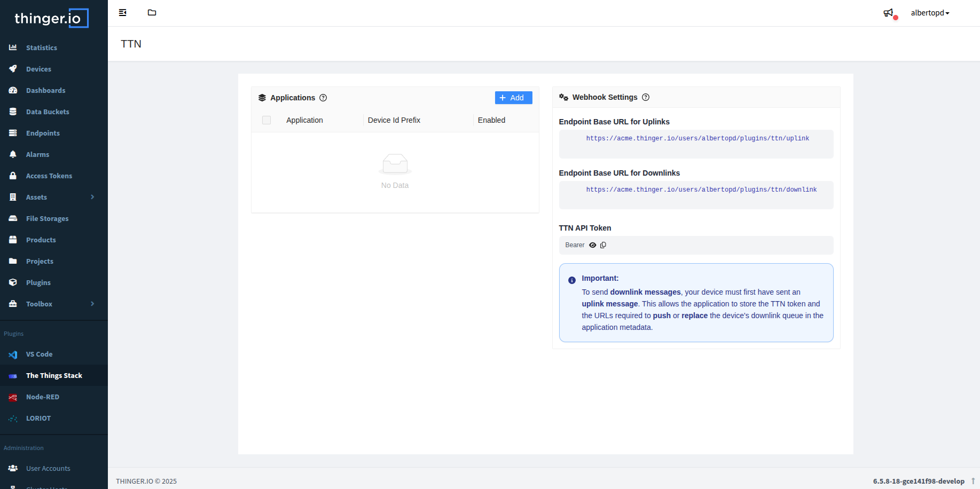Click the Toolbox menu item

54,304
